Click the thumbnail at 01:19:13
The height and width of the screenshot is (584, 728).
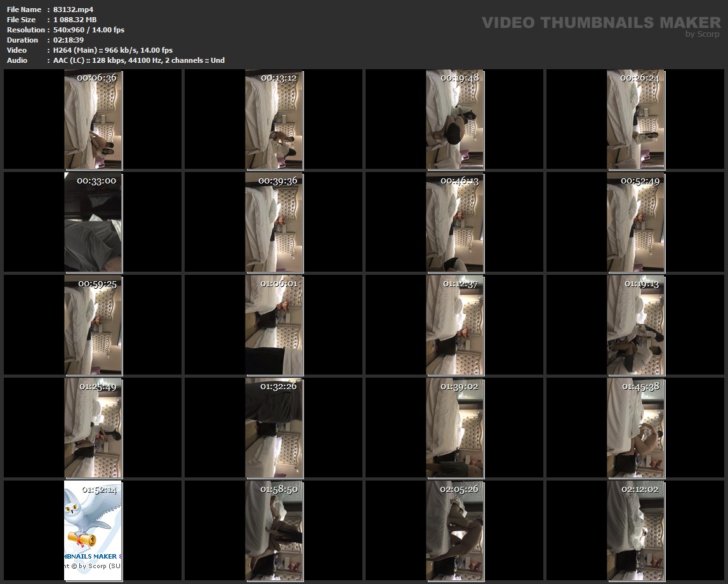636,325
